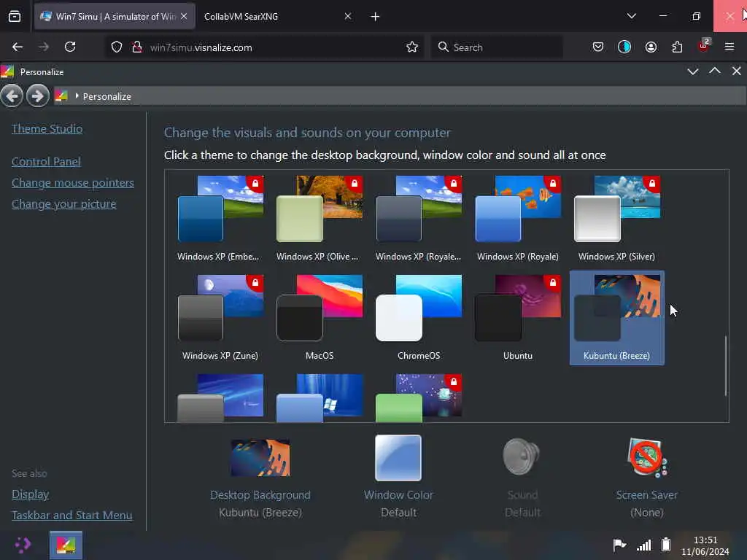The width and height of the screenshot is (747, 560).
Task: Open the simulator Start menu button
Action: point(22,545)
